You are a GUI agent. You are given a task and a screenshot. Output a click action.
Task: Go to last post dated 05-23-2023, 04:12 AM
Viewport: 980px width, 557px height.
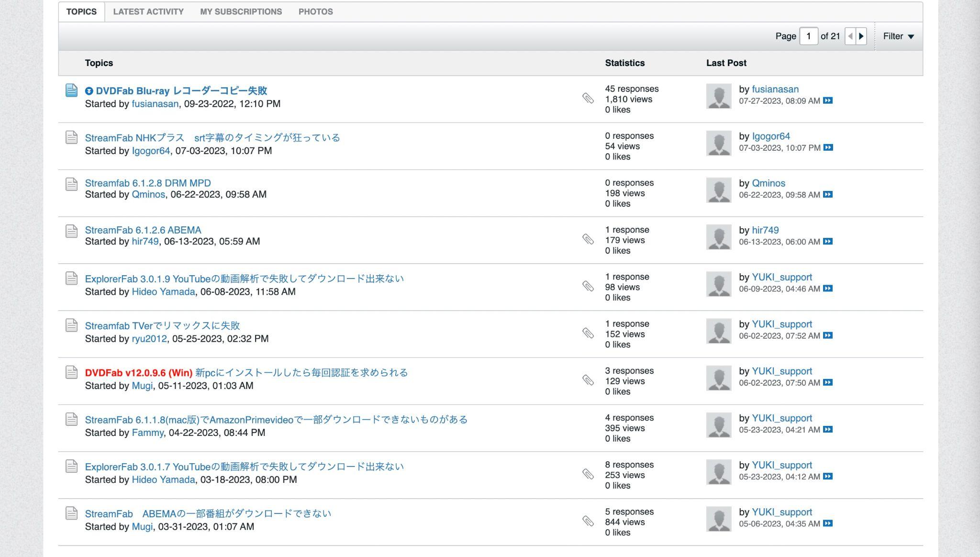tap(828, 476)
